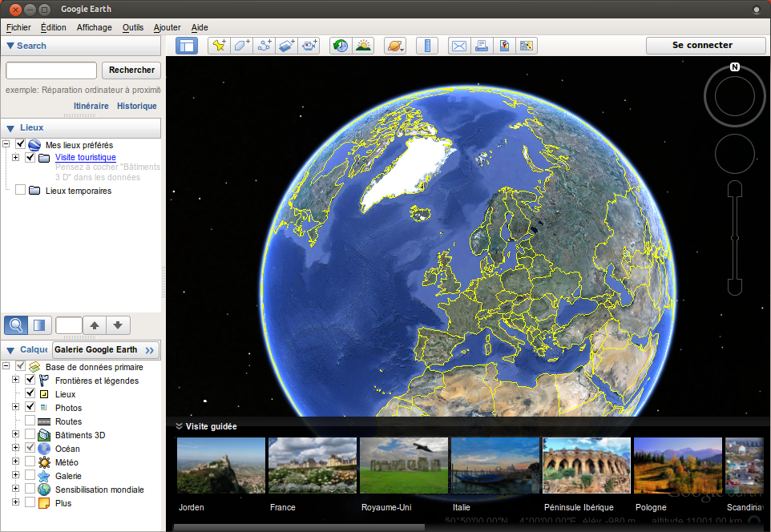Enable the Météo layer checkbox
Image resolution: width=771 pixels, height=532 pixels.
tap(30, 462)
